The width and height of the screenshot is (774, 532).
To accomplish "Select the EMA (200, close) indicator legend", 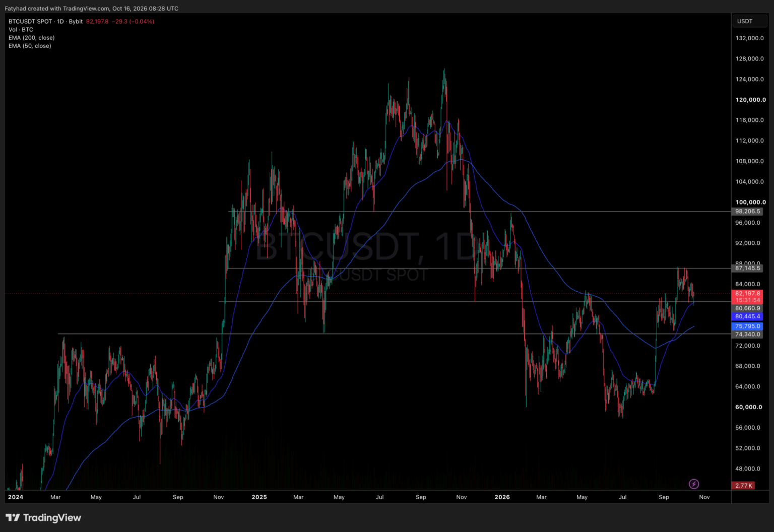I will [31, 38].
